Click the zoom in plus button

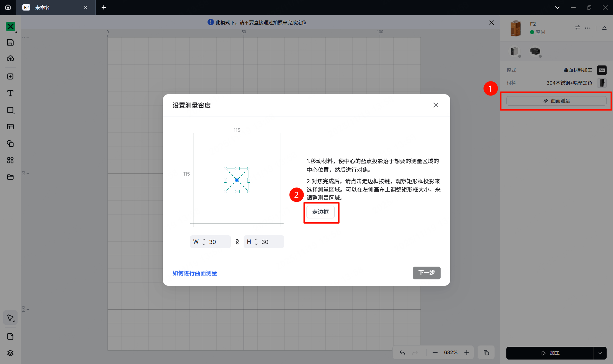(467, 353)
